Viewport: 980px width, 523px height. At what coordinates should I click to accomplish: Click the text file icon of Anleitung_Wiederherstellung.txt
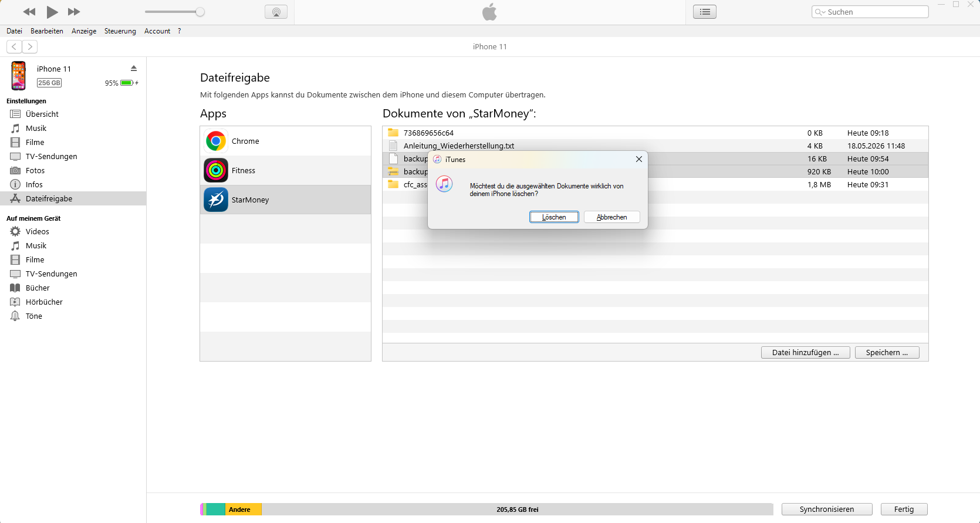pos(393,146)
